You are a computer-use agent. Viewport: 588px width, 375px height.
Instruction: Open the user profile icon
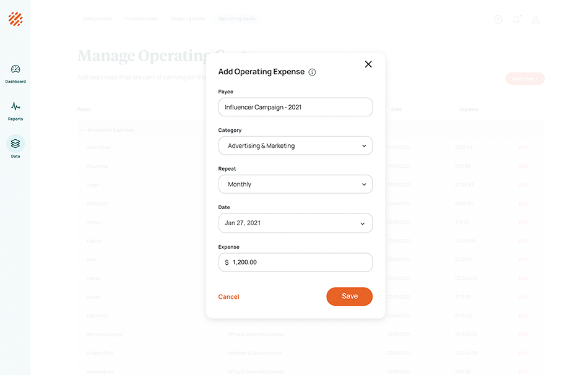point(536,19)
